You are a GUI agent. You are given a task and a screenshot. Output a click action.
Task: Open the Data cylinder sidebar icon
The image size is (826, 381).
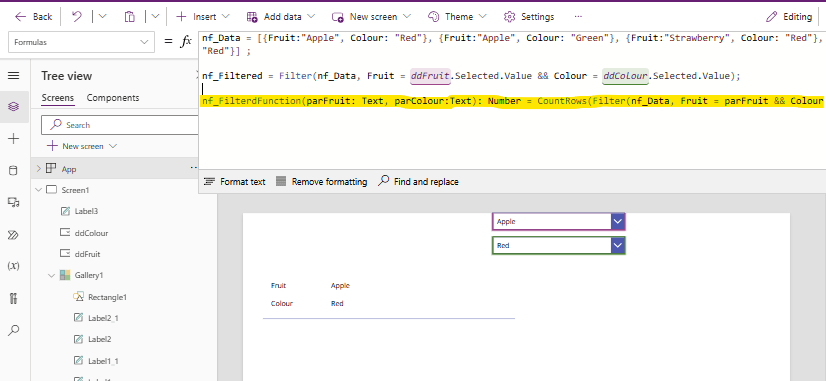(14, 171)
